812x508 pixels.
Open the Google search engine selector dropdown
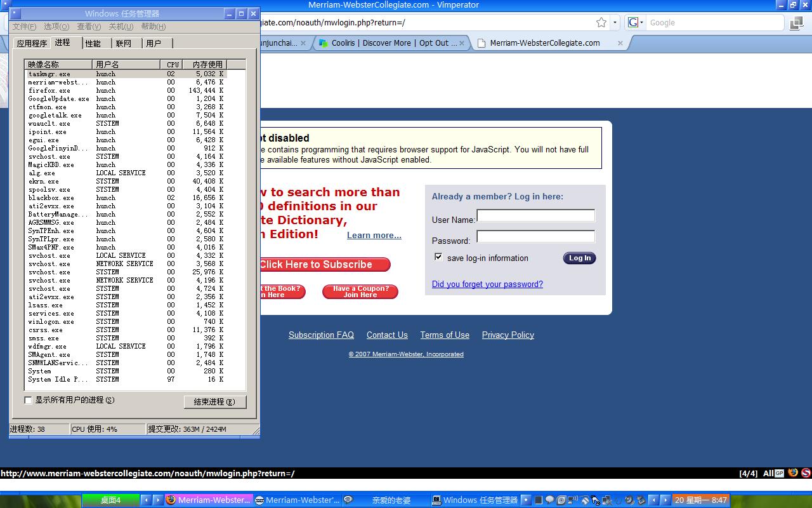coord(636,22)
